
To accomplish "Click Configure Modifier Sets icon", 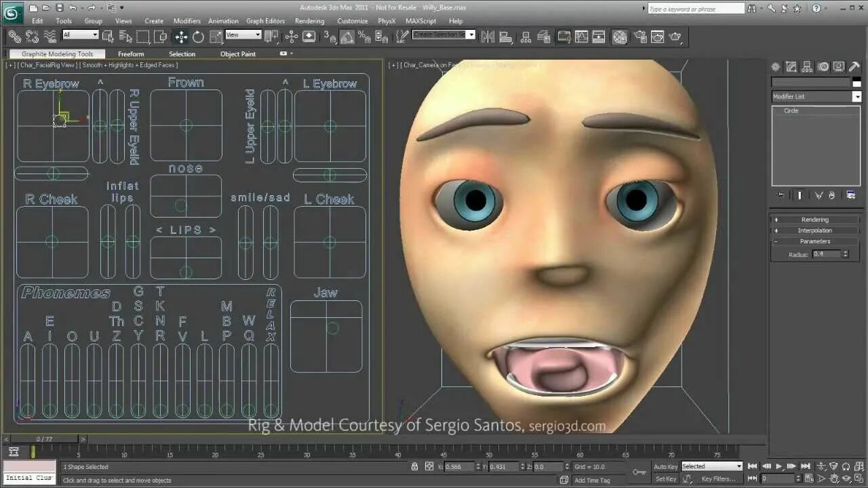I will (851, 195).
